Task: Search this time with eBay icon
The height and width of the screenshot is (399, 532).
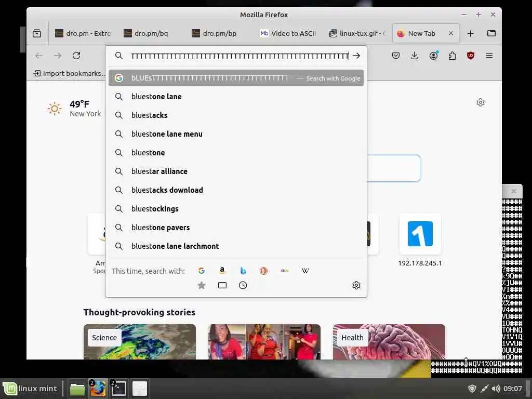Action: tap(285, 271)
